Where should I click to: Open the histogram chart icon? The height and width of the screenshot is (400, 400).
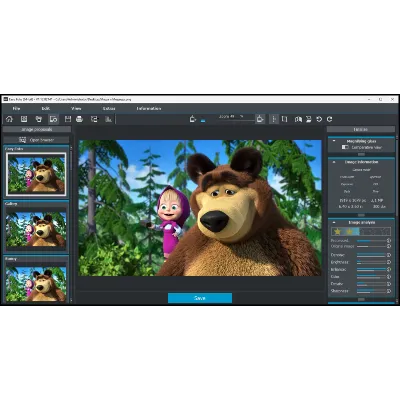[109, 119]
